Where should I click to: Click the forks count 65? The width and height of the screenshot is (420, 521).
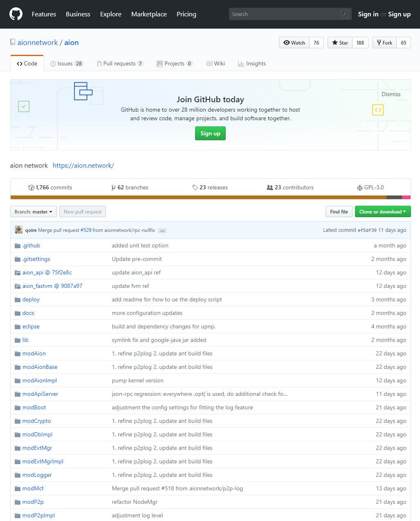[x=404, y=43]
